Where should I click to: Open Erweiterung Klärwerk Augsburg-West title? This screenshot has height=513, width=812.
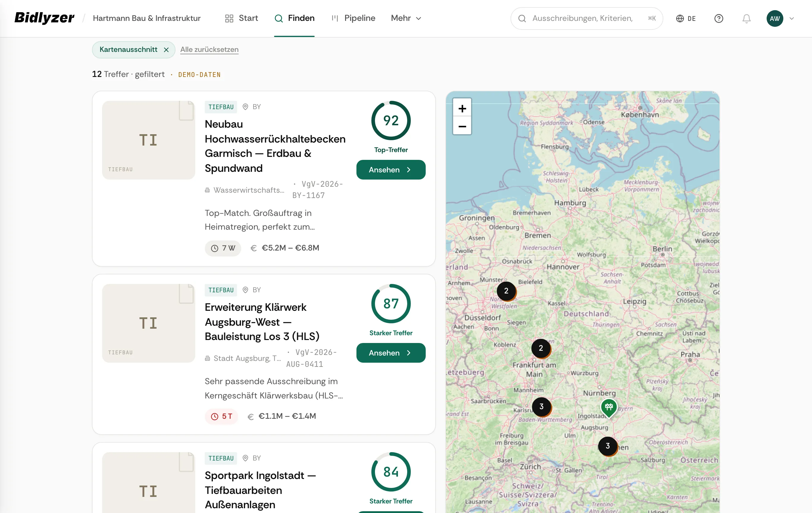click(262, 322)
